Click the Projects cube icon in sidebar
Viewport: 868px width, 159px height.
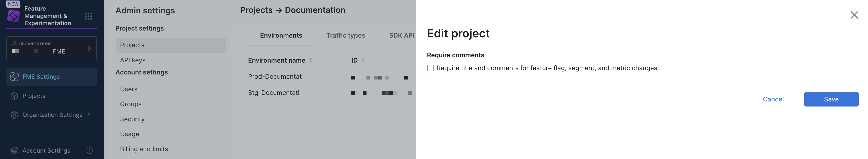tap(14, 96)
